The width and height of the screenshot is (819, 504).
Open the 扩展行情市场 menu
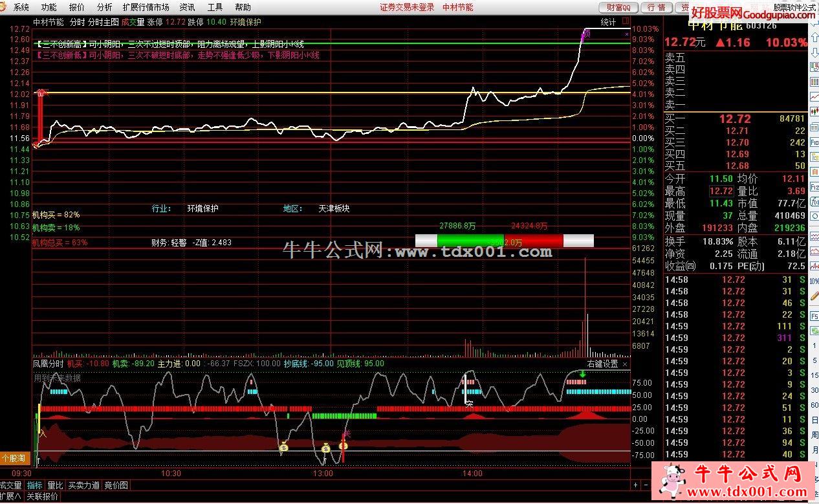click(146, 7)
